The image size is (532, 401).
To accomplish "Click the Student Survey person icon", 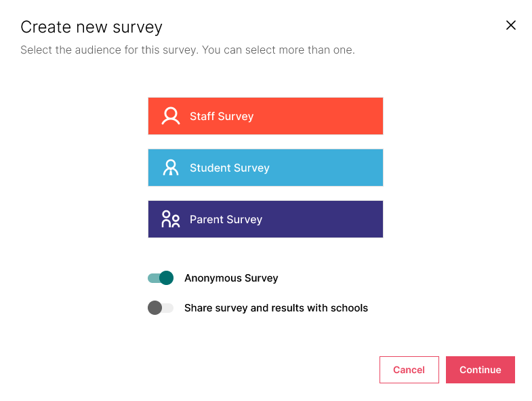I will pos(171,168).
